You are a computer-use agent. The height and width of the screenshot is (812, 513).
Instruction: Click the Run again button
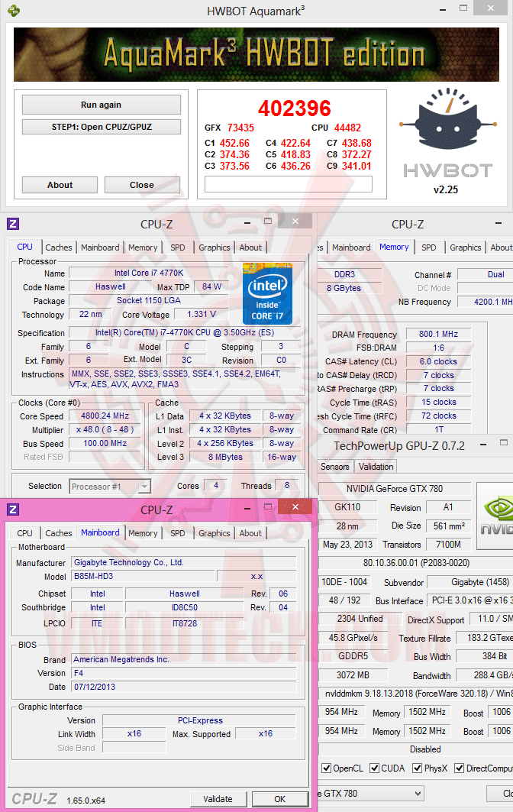(x=101, y=105)
